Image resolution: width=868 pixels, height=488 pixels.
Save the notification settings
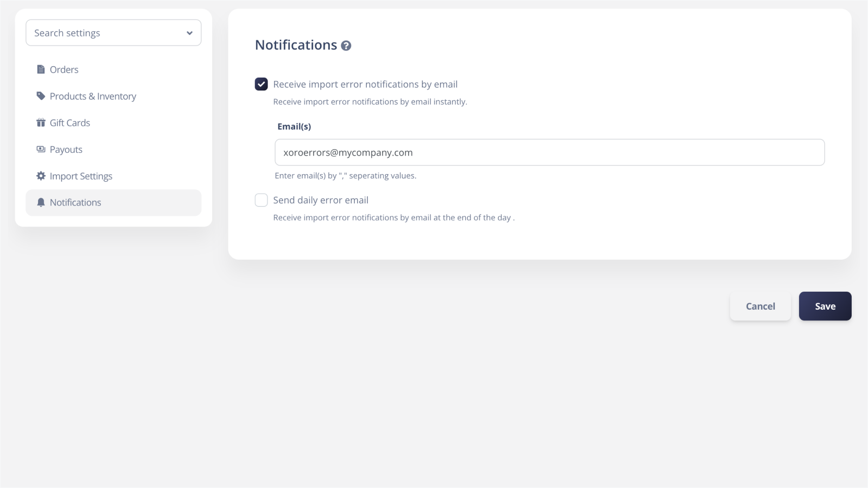pyautogui.click(x=825, y=306)
